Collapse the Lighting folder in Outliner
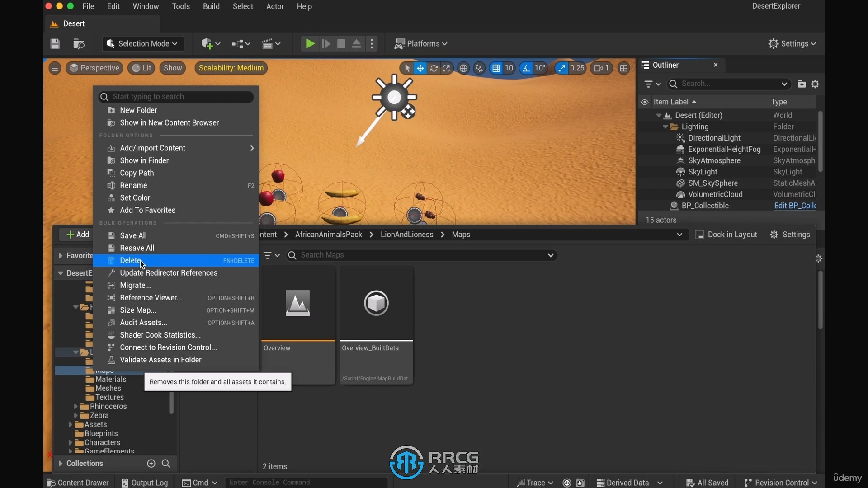The width and height of the screenshot is (868, 488). (x=665, y=127)
